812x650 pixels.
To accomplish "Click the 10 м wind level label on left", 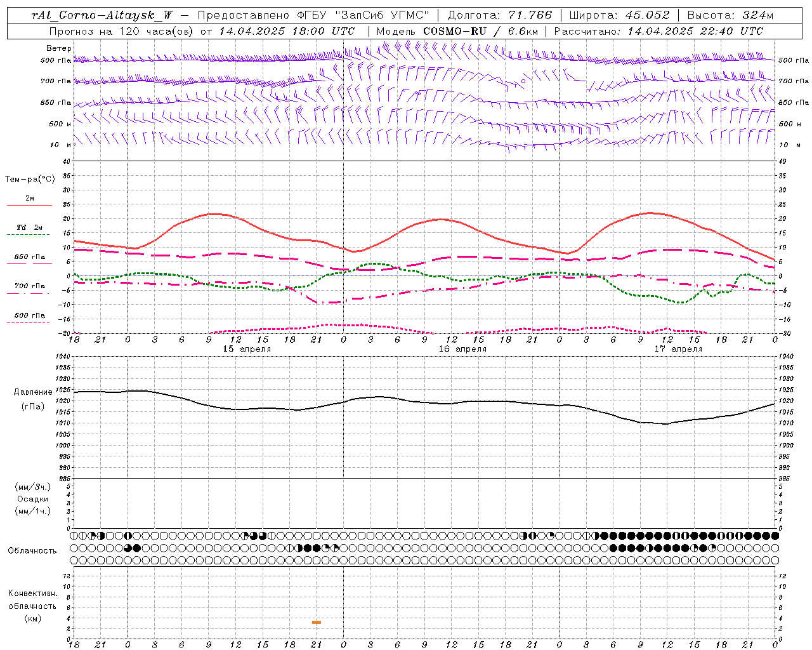I will click(62, 145).
